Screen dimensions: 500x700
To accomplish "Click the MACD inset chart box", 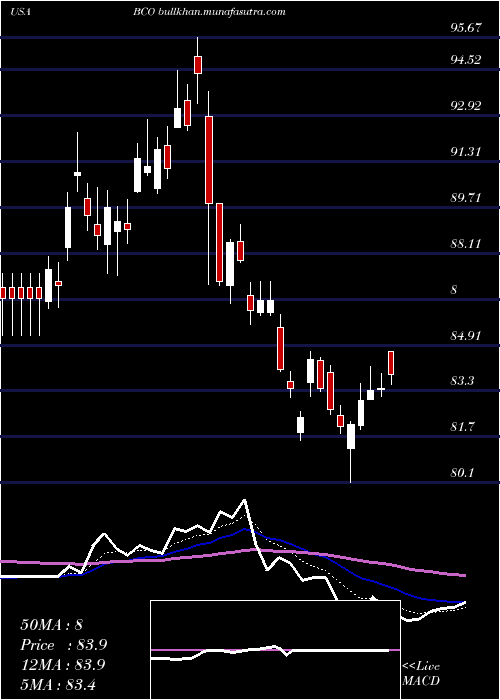I will (275, 650).
